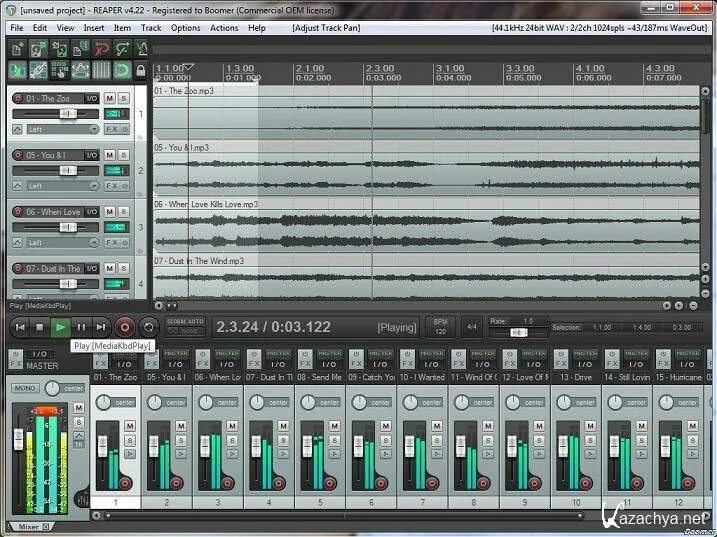717x537 pixels.
Task: Click I/O on mixer strip 13 - Drive
Action: point(585,365)
